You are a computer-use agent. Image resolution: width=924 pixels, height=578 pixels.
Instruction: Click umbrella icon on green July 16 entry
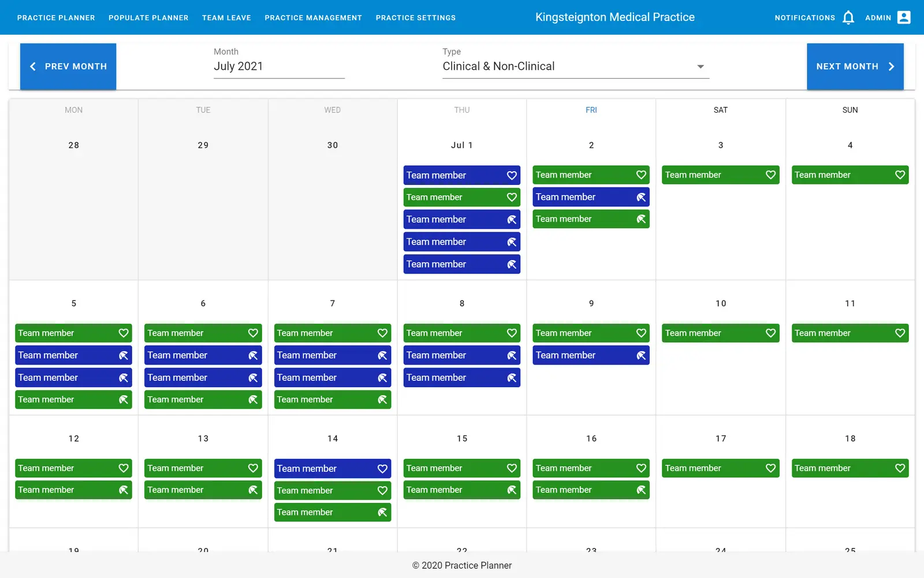pos(641,490)
